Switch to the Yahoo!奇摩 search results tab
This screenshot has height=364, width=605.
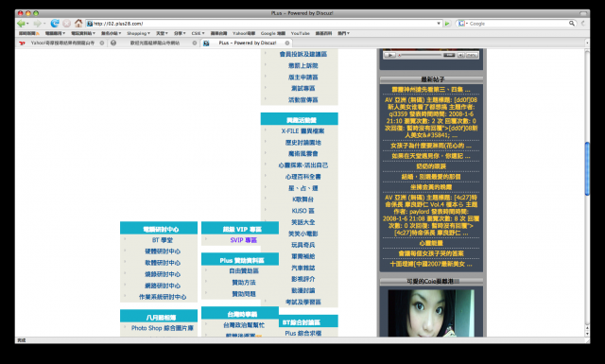[x=62, y=43]
